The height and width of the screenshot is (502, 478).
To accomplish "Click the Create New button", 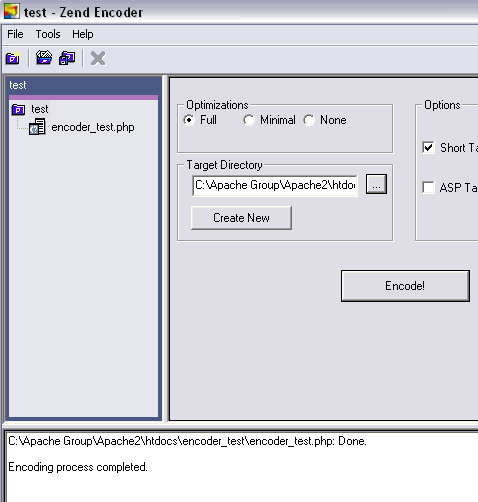I will coord(241,218).
